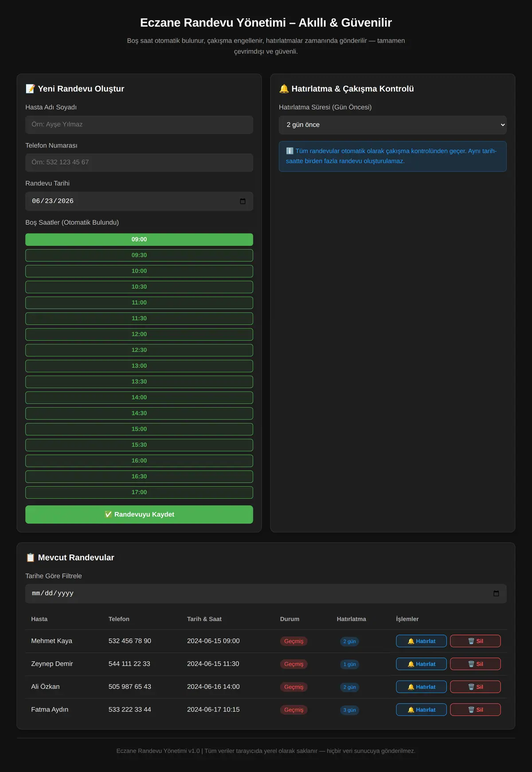Choose the 11:30 time slot
Image resolution: width=532 pixels, height=772 pixels.
[x=139, y=319]
